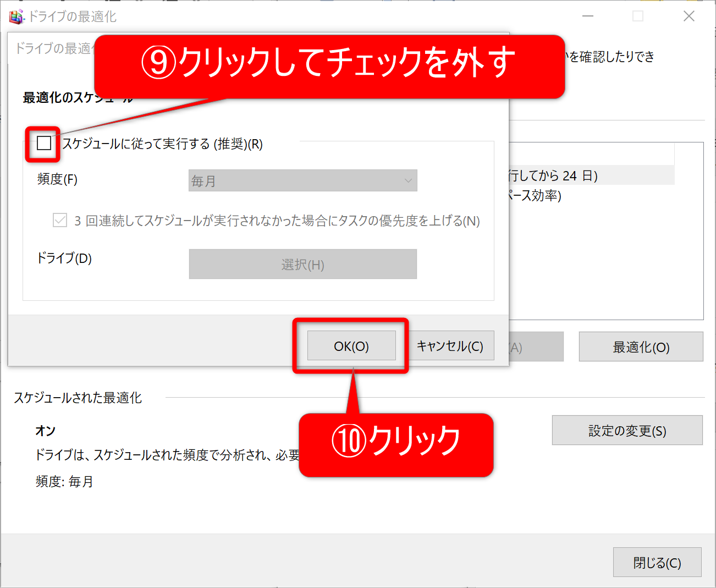Click the partially hidden (A) analyze button
The height and width of the screenshot is (588, 716).
[x=536, y=347]
